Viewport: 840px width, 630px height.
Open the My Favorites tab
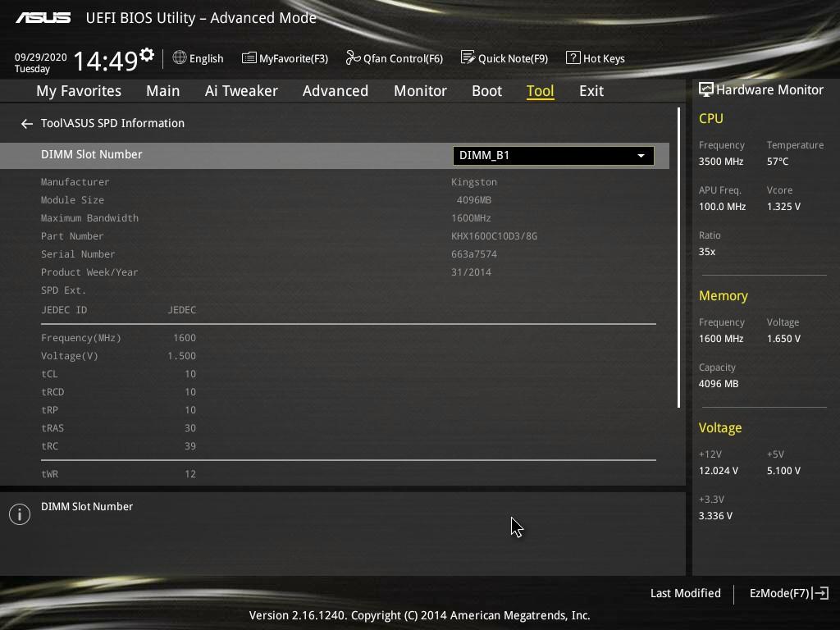(x=79, y=91)
